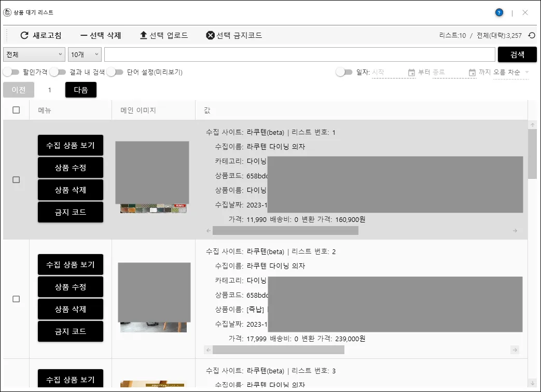Click the 새로고침 toolbar label
This screenshot has width=541, height=392.
47,35
